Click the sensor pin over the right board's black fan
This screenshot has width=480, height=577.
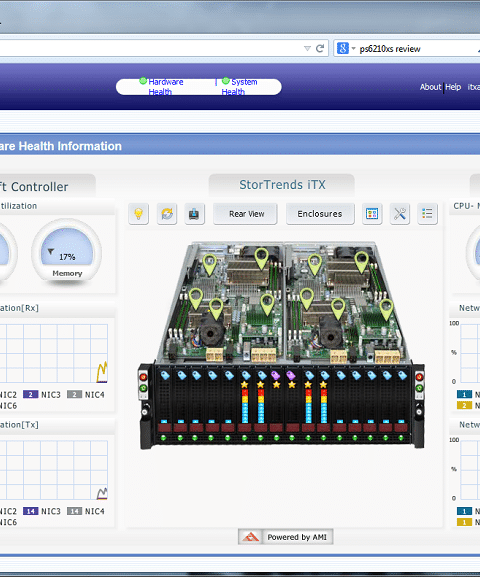(x=338, y=308)
